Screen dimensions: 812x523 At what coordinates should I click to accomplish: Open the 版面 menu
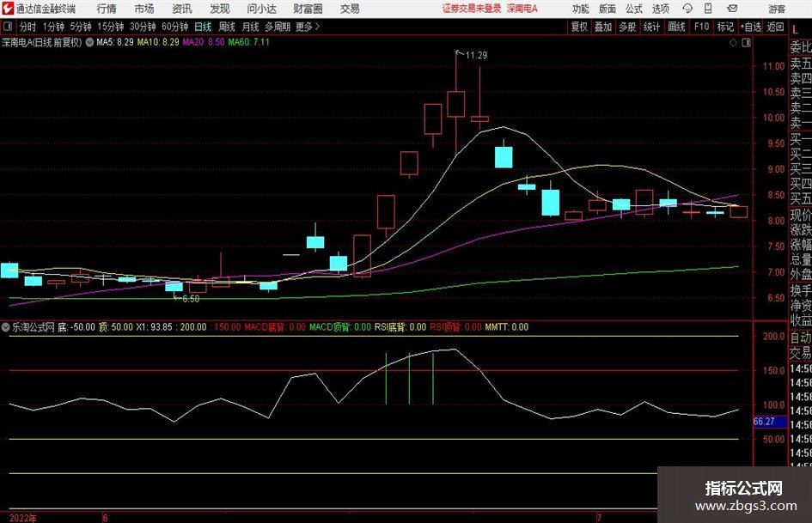tap(607, 9)
